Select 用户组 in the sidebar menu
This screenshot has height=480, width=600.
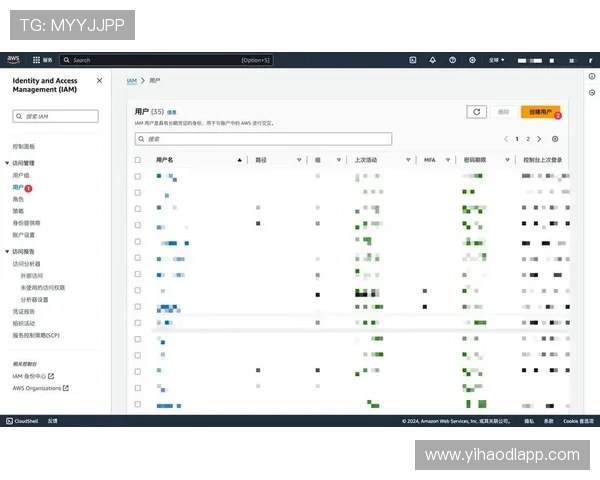[x=21, y=175]
